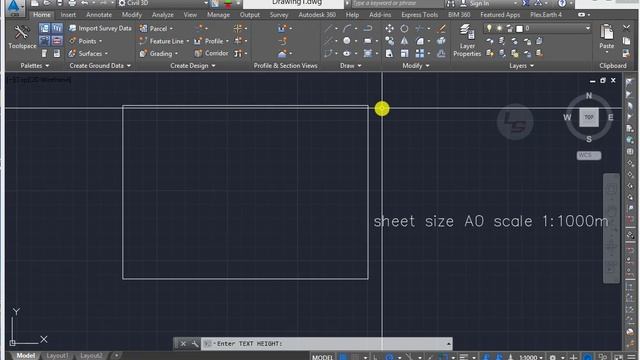
Task: Switch to the Output ribbon tab
Action: (249, 15)
